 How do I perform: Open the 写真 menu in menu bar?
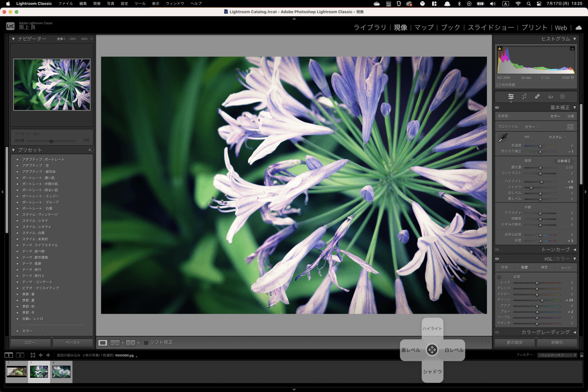pyautogui.click(x=110, y=4)
